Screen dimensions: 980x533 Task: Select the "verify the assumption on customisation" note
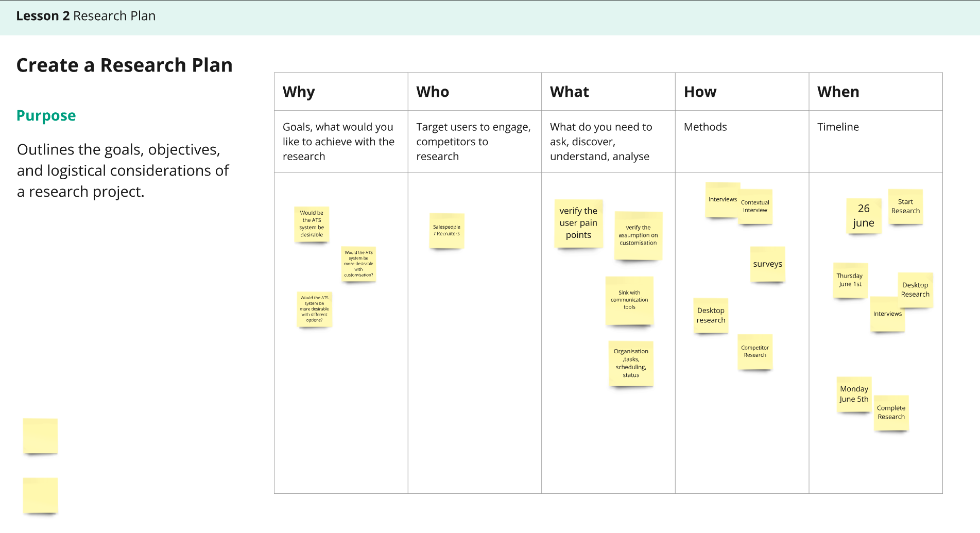coord(638,235)
